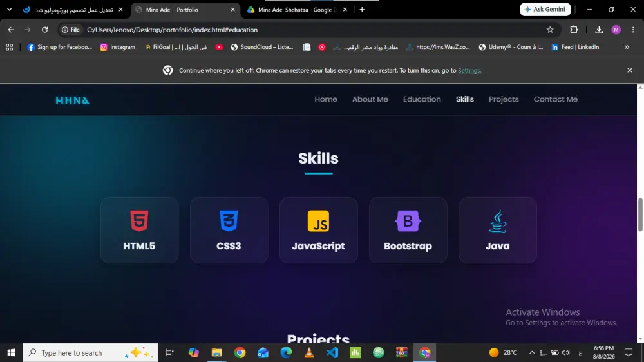Show hidden system tray icons
The height and width of the screenshot is (362, 644).
coord(532,352)
